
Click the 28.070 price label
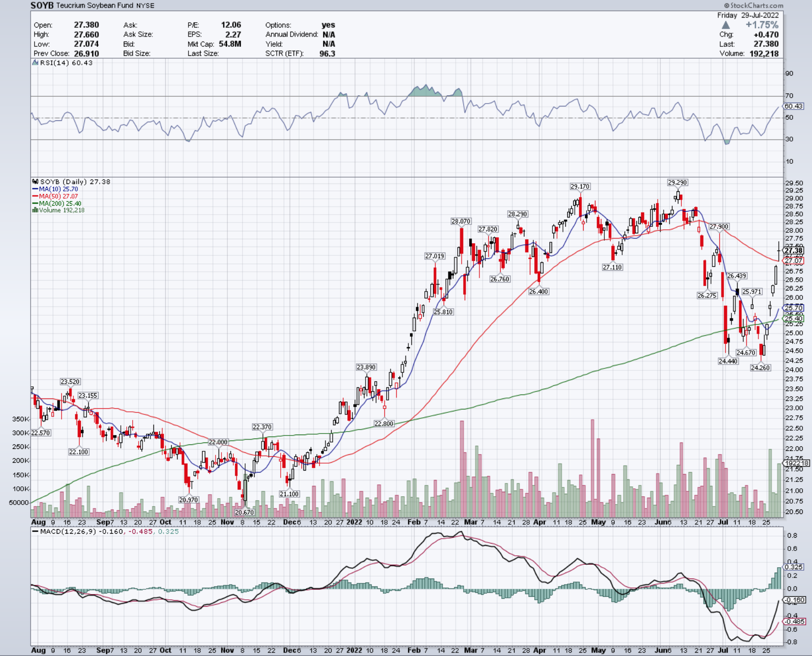[x=461, y=221]
